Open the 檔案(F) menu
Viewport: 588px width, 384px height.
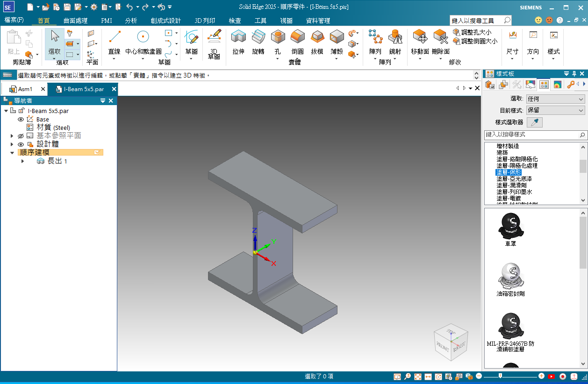click(14, 20)
